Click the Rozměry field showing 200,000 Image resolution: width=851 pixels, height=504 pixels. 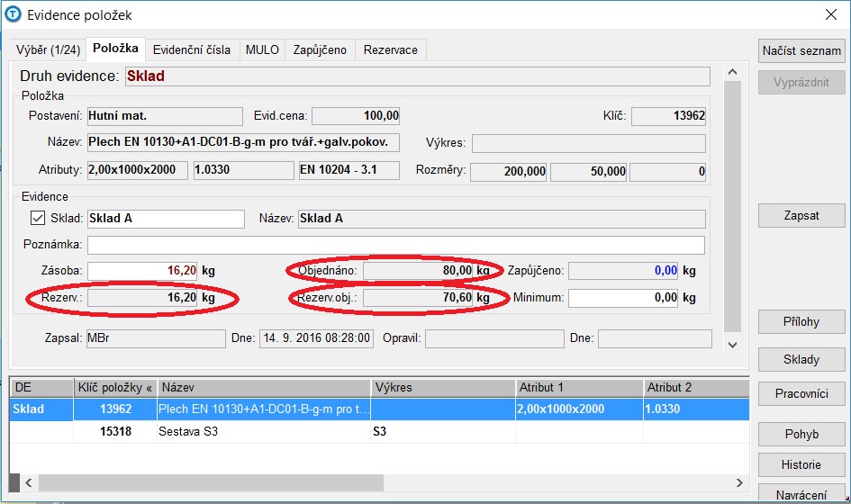[509, 172]
